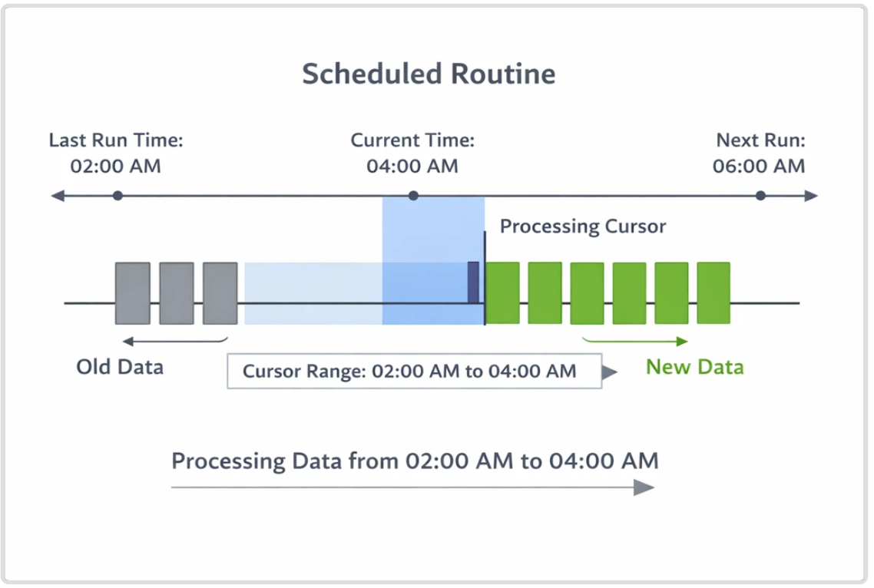This screenshot has height=588, width=874.
Task: Click the Last Run Time timeline dot
Action: tap(118, 196)
